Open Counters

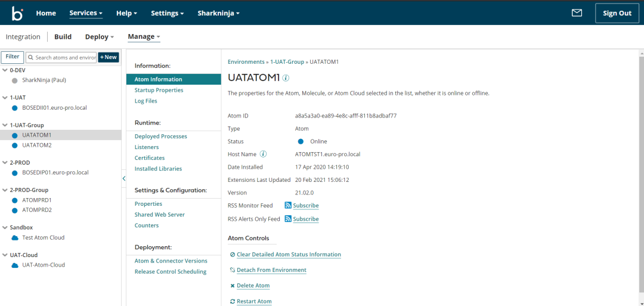click(x=147, y=225)
